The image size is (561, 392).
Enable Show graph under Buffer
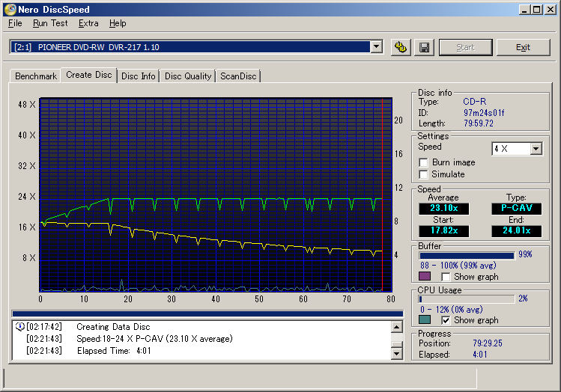(446, 277)
